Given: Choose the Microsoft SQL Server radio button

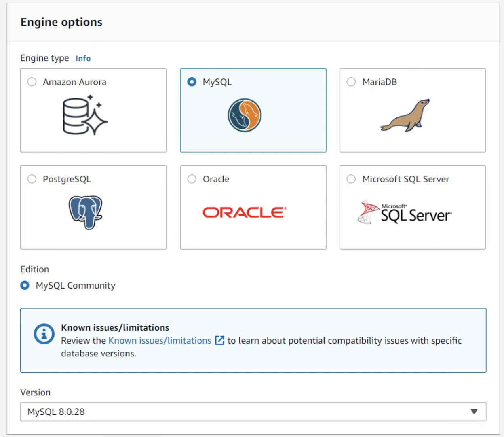Looking at the screenshot, I should coord(351,179).
